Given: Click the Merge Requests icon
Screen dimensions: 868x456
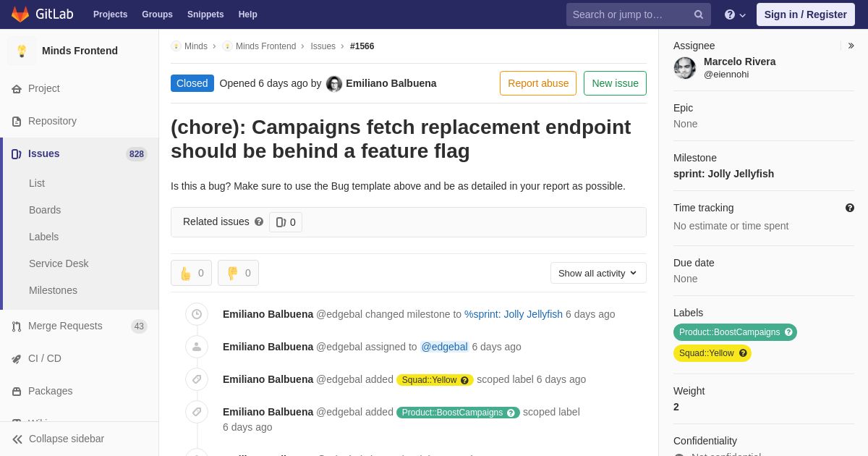Looking at the screenshot, I should pos(17,326).
